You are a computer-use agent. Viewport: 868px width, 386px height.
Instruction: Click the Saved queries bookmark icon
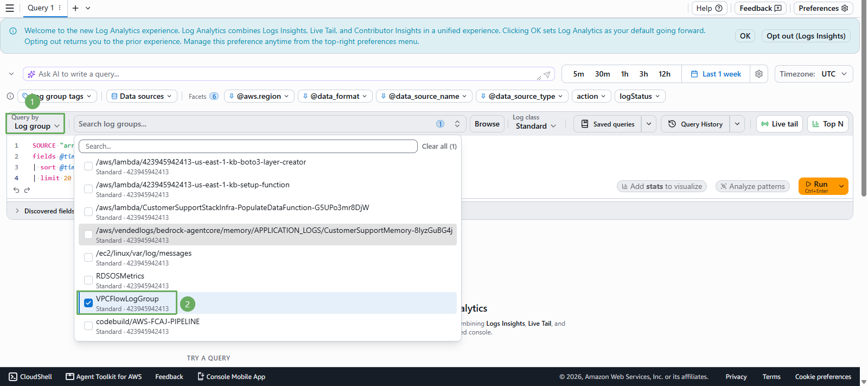tap(585, 124)
